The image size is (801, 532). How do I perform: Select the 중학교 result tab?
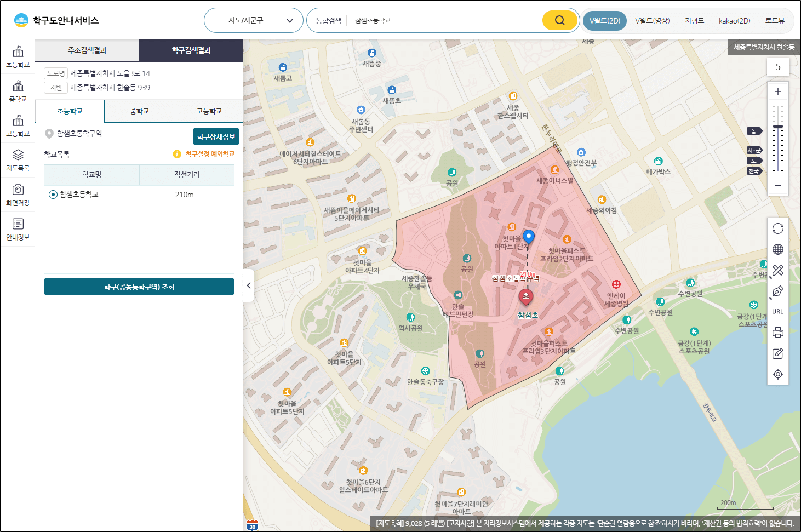[x=139, y=111]
